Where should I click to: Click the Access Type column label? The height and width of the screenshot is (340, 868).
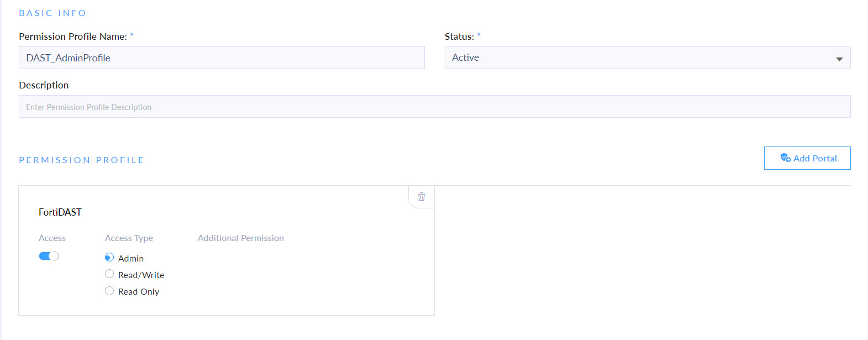pos(129,238)
